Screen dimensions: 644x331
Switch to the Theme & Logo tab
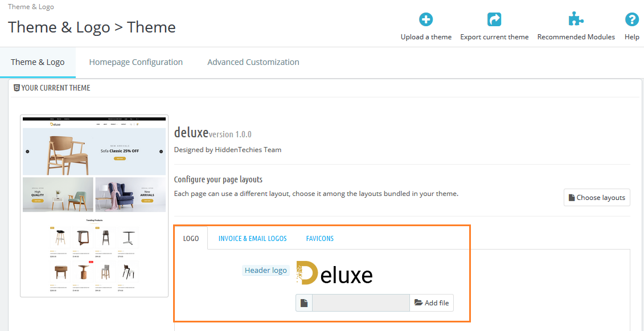(x=38, y=62)
